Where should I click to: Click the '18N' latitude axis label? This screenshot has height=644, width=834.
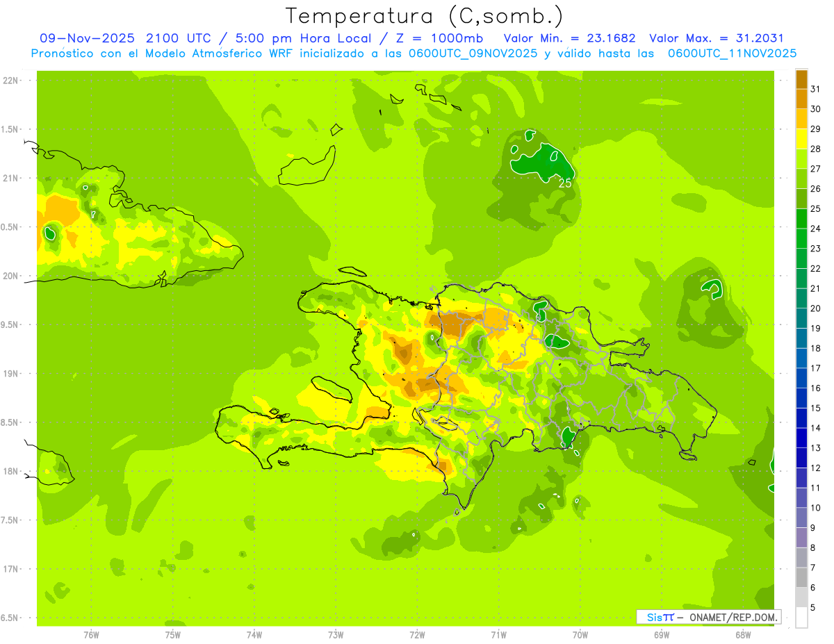pyautogui.click(x=10, y=472)
